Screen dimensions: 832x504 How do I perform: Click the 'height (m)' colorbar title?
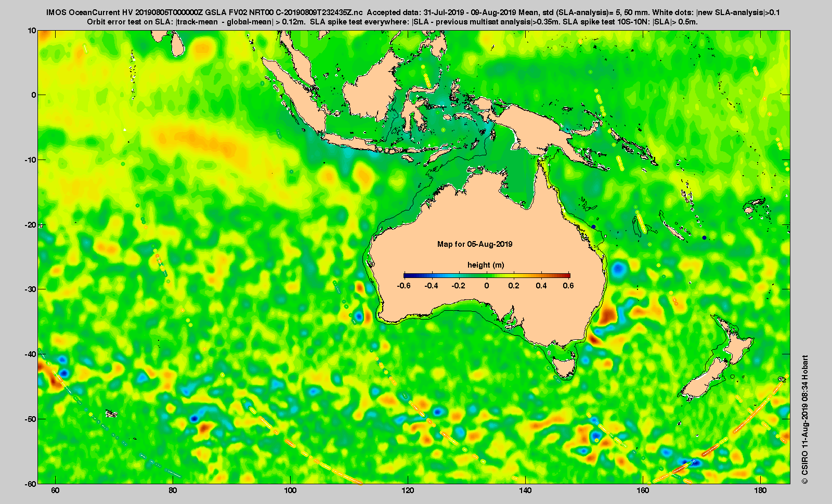click(486, 265)
